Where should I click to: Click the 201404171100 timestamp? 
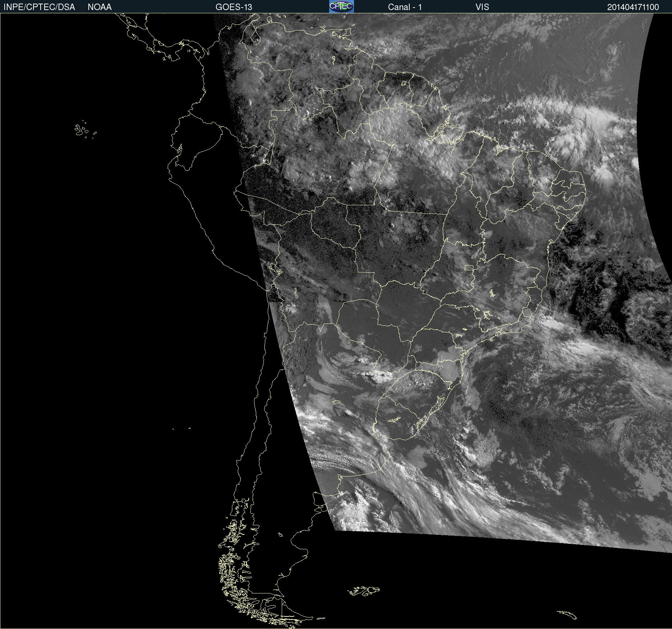click(633, 7)
